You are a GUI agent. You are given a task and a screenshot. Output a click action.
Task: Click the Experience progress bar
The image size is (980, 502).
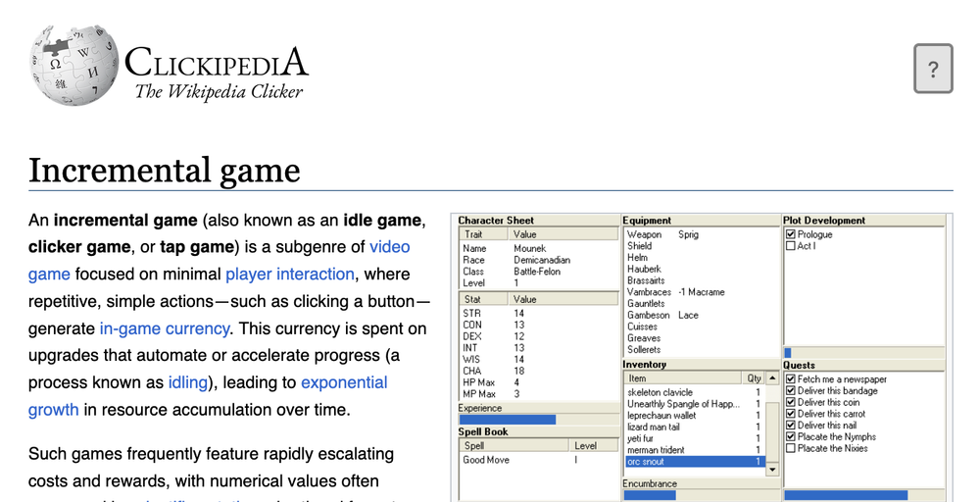pos(539,420)
